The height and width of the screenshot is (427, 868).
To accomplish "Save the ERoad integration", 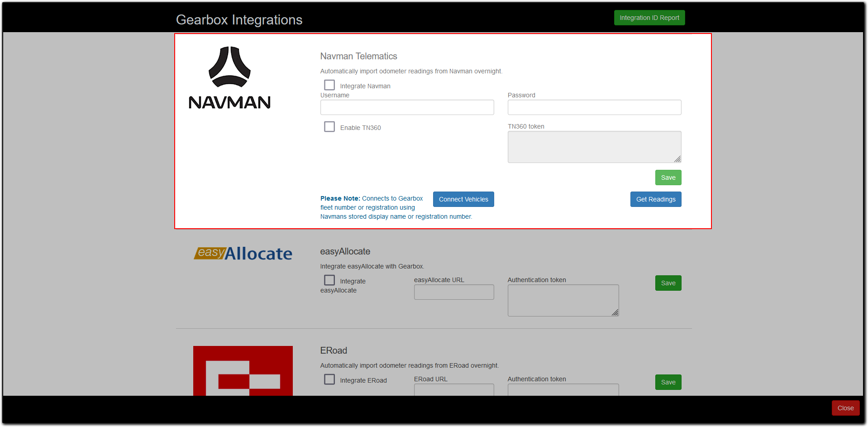I will click(x=668, y=382).
